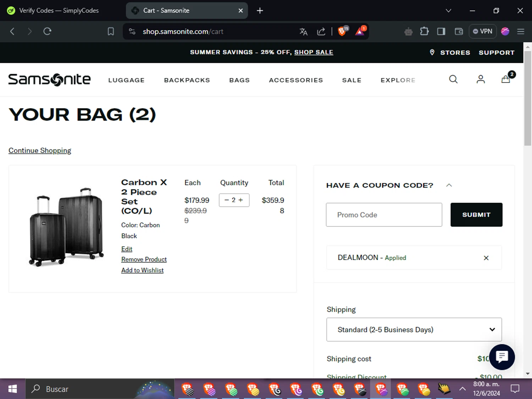Click Add to Wishlist link

coord(142,270)
